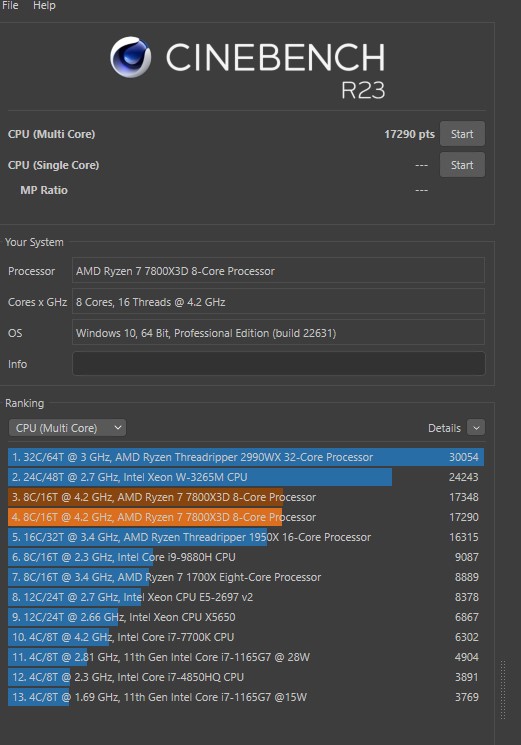This screenshot has height=745, width=521.
Task: Click the empty Info input field
Action: tap(278, 364)
